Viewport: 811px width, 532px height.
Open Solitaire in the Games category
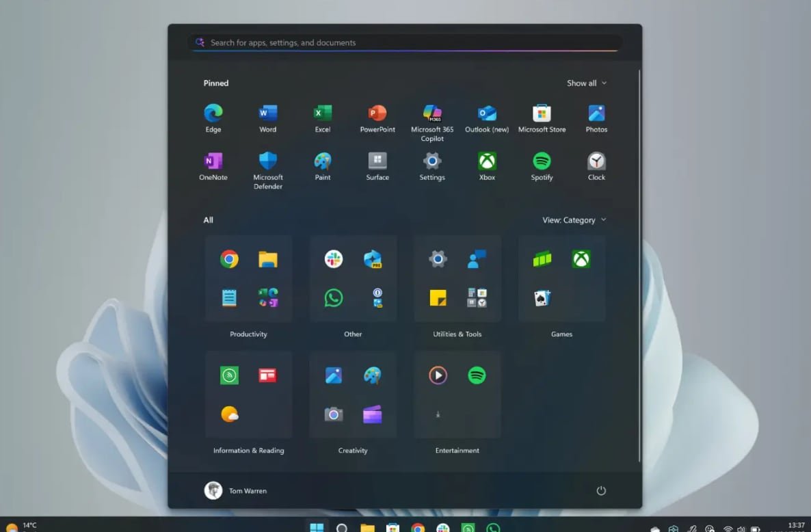click(x=542, y=298)
